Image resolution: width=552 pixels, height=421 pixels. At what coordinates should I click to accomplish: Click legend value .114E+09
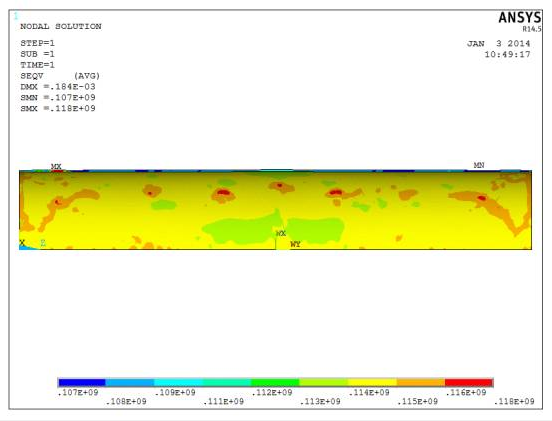pyautogui.click(x=369, y=392)
